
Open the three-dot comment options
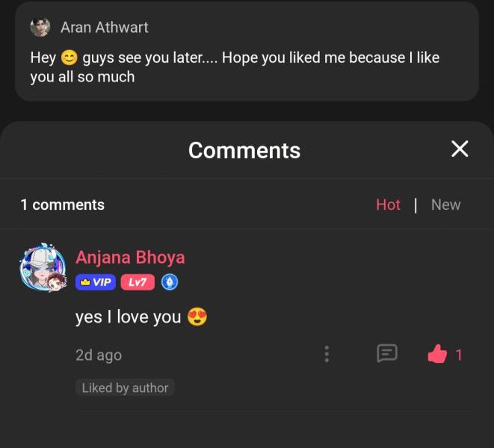tap(327, 354)
